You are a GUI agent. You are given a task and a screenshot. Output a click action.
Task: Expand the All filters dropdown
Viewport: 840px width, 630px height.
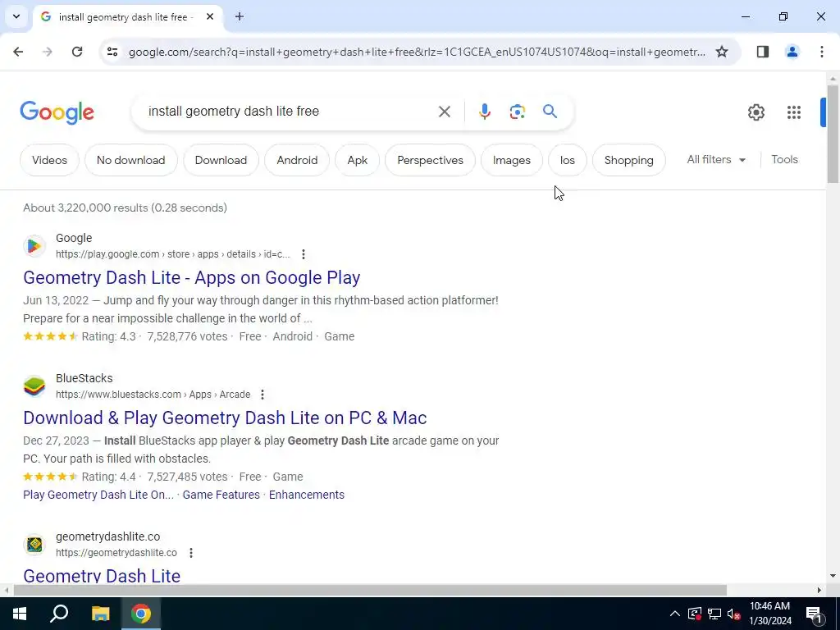pos(716,160)
